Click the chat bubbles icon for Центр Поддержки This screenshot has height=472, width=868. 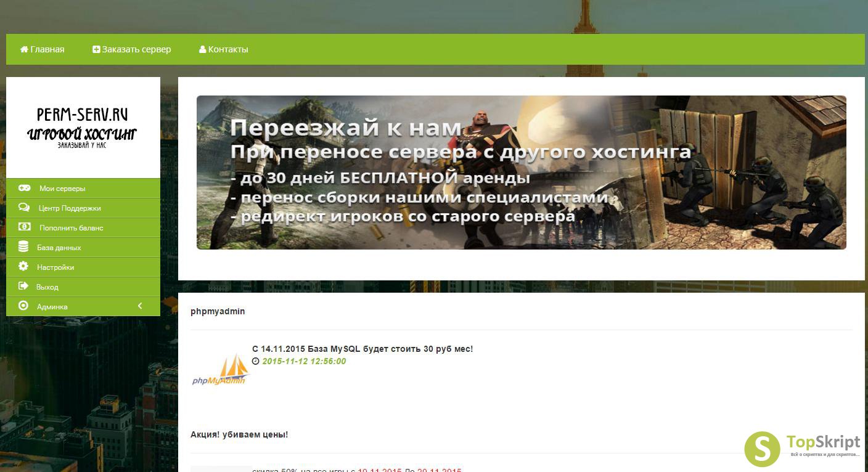(24, 208)
